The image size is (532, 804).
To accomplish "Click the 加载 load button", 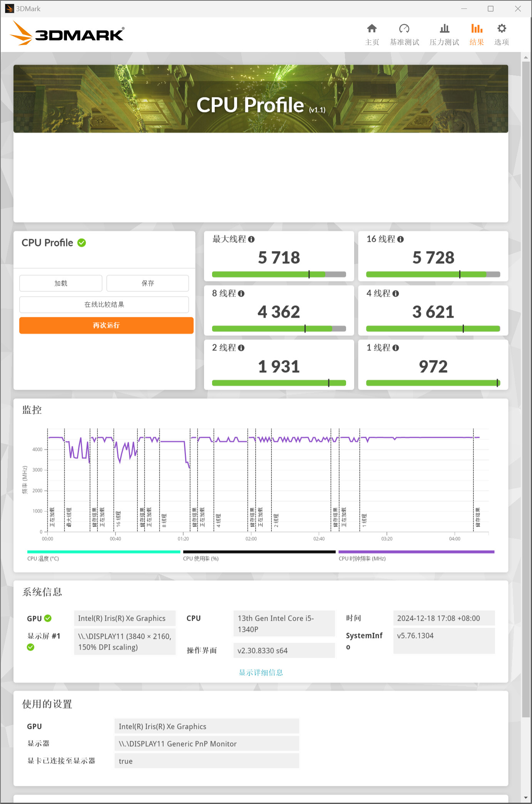I will [x=61, y=283].
